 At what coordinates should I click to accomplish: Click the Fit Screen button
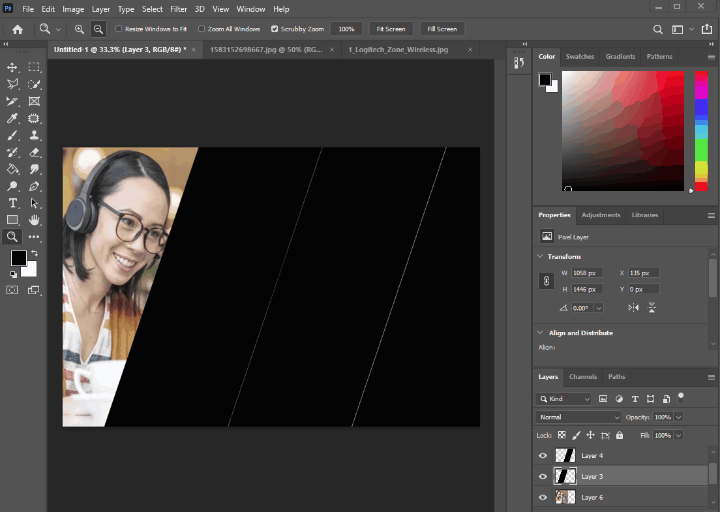pos(390,29)
